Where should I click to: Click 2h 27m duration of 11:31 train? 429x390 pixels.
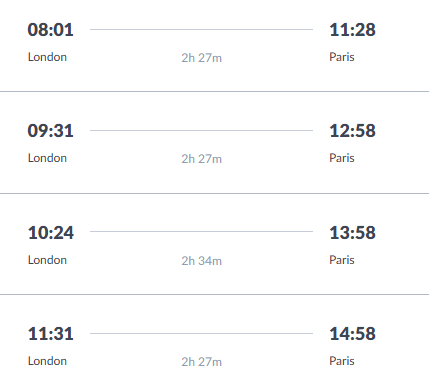[202, 362]
